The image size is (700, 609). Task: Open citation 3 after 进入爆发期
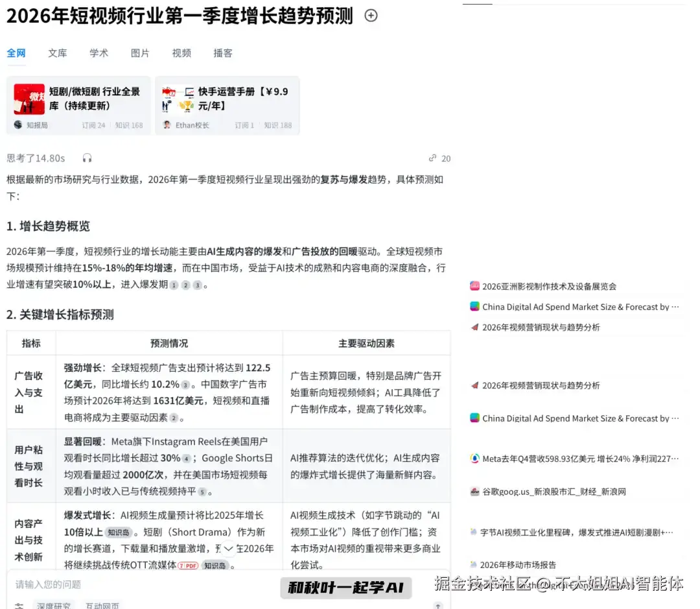click(x=197, y=285)
